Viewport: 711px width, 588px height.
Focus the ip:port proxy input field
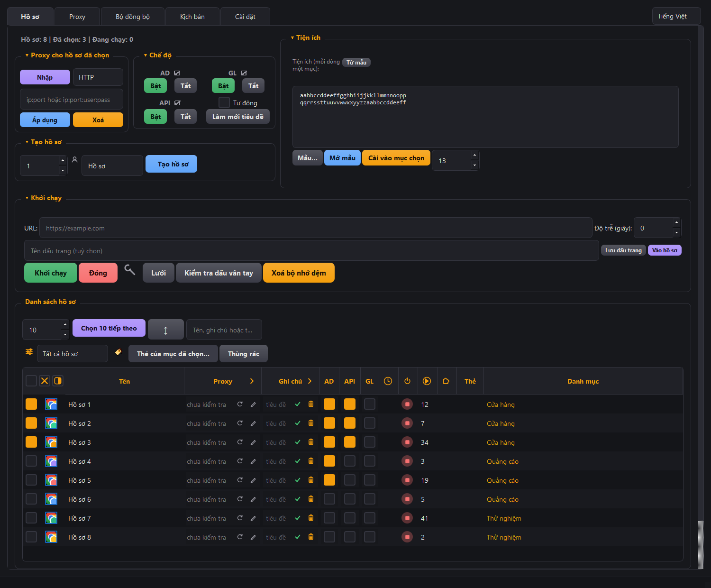click(72, 100)
